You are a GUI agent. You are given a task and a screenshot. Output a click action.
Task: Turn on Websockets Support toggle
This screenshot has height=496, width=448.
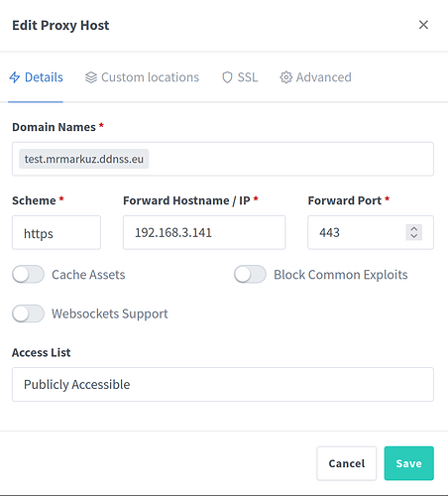(x=28, y=313)
